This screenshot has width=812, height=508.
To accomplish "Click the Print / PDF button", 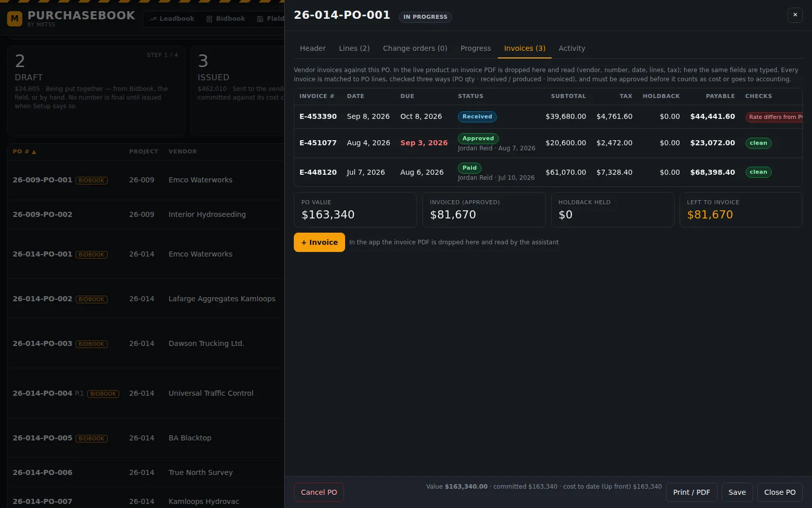I will click(691, 492).
